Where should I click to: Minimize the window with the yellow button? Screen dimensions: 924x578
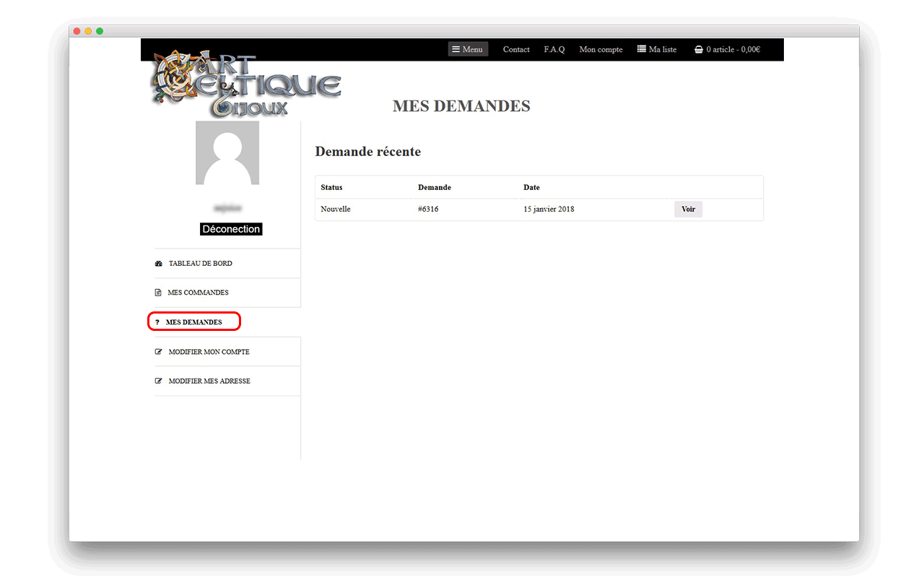click(x=88, y=31)
